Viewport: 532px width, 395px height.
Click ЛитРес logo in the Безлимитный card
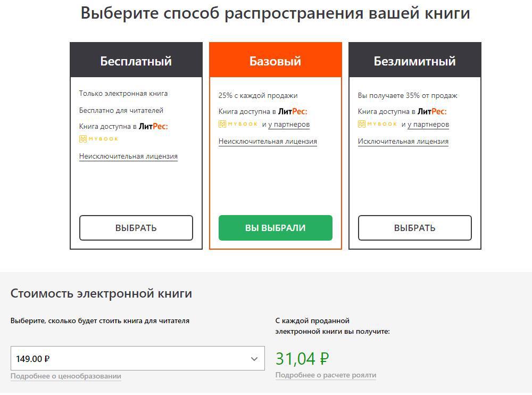coord(432,112)
